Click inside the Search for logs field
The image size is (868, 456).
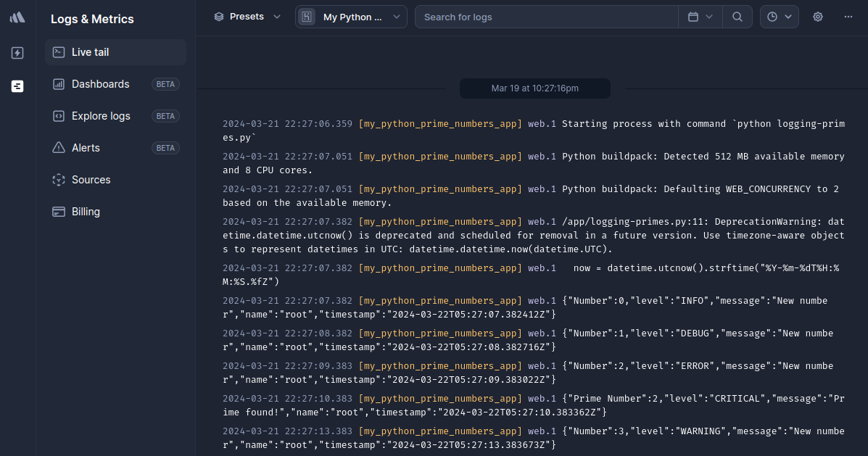tap(546, 16)
